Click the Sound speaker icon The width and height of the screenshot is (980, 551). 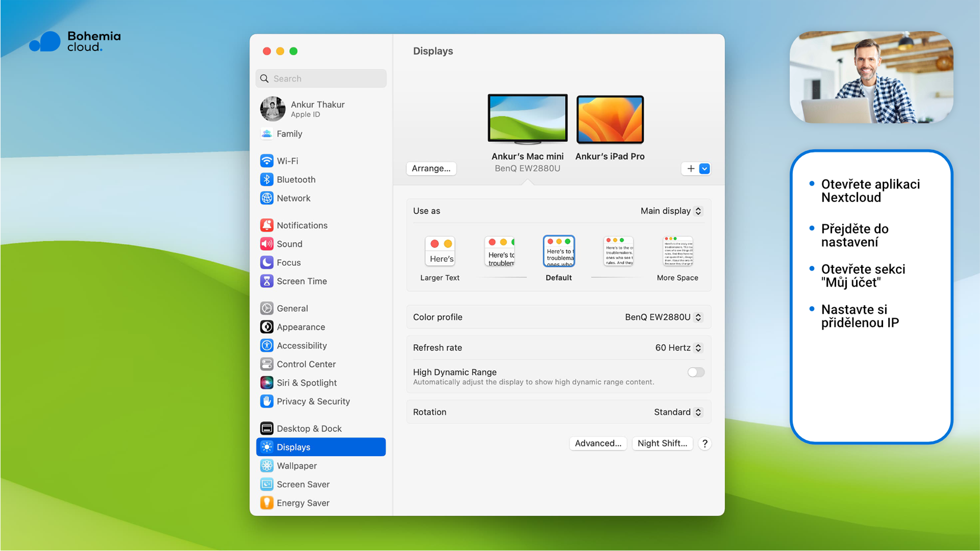(x=266, y=244)
